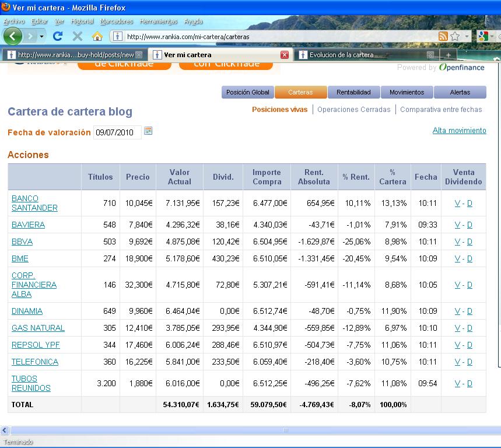Image resolution: width=501 pixels, height=448 pixels.
Task: Open the calendar picker beside valuation date
Action: [148, 131]
